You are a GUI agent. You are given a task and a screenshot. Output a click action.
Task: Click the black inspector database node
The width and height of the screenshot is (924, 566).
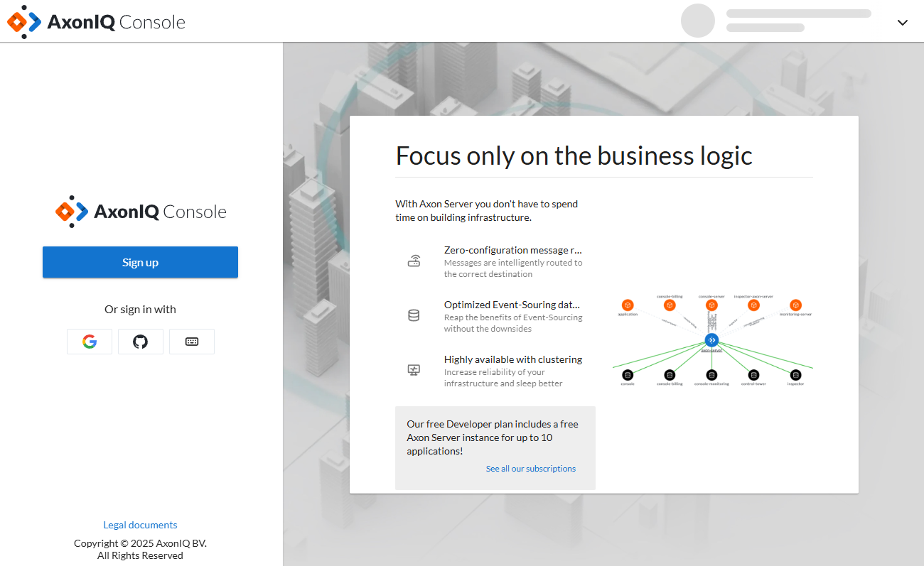click(795, 374)
